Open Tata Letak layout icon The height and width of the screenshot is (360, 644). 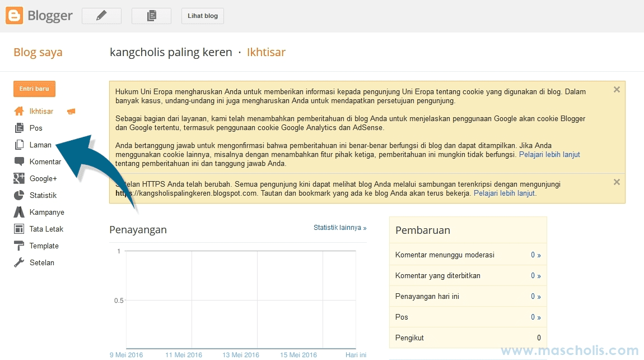pos(18,229)
